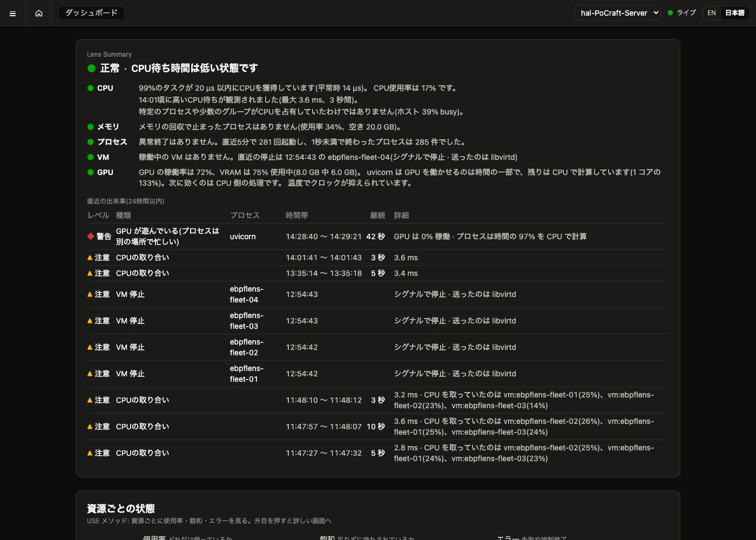Click warning triangle in 13:35:14 CPUの取り合い row
Image resolution: width=756 pixels, height=540 pixels.
click(x=90, y=273)
